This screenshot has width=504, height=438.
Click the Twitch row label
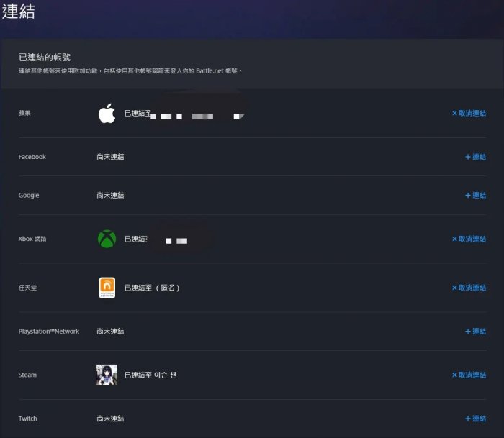click(x=28, y=419)
